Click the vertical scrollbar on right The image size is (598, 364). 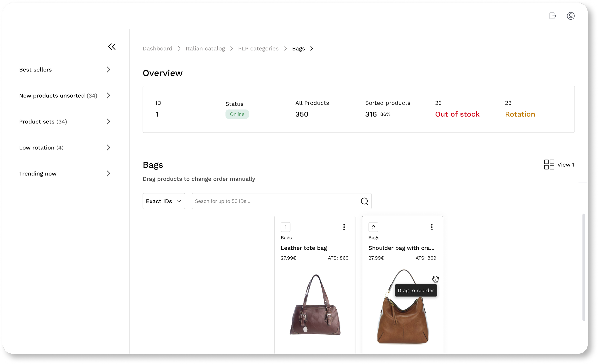(x=584, y=267)
